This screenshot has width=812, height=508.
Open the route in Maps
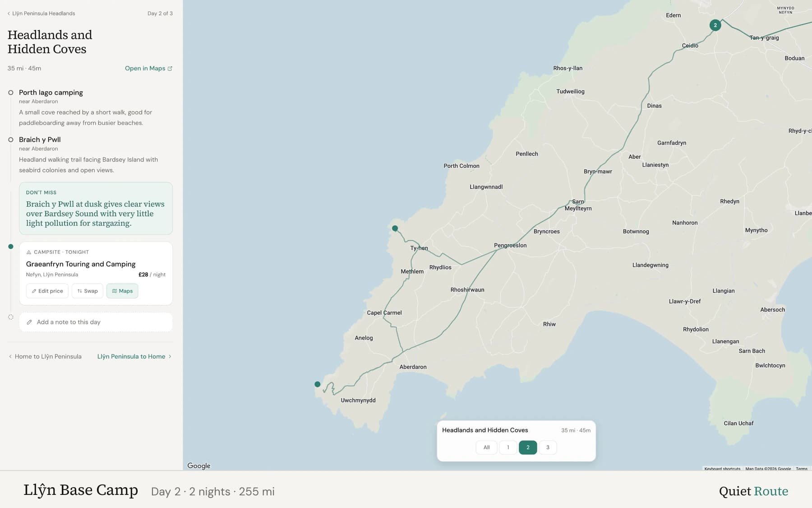pyautogui.click(x=148, y=69)
